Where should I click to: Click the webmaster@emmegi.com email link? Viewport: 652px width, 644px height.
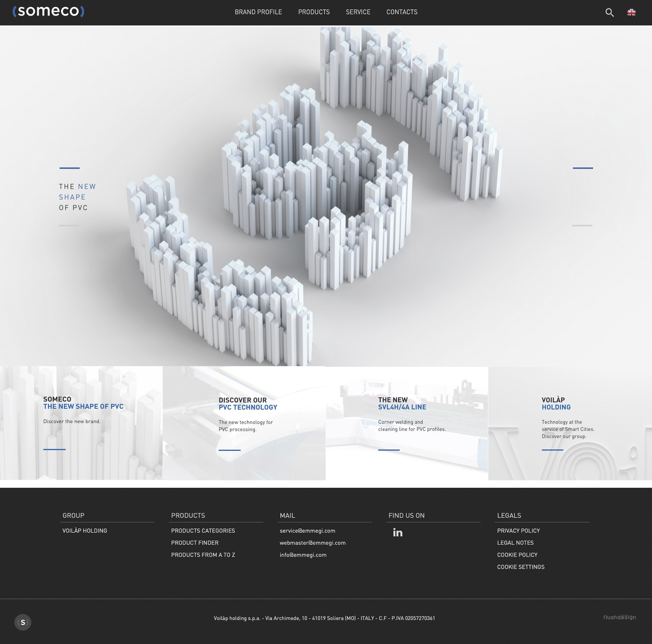tap(313, 543)
